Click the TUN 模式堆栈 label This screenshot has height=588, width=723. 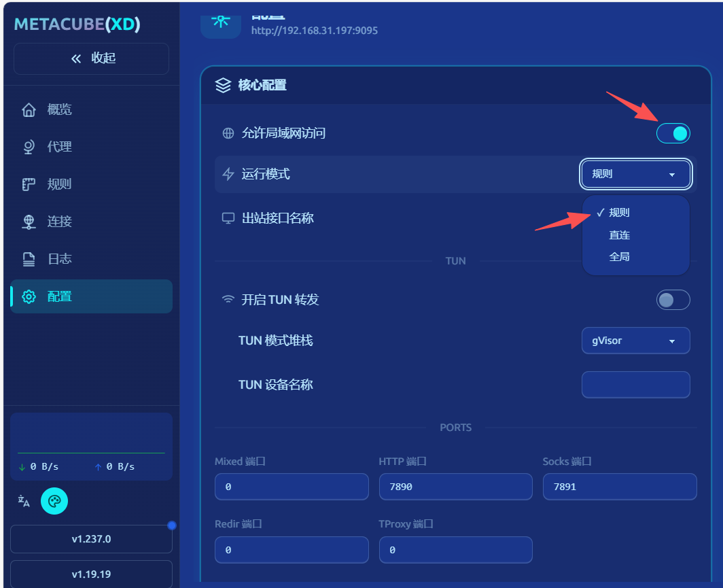point(276,341)
